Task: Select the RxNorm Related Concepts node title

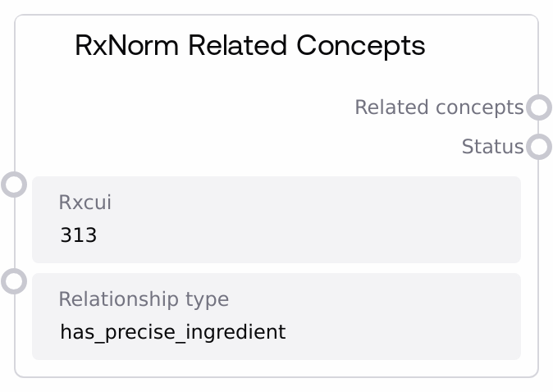Action: coord(249,45)
